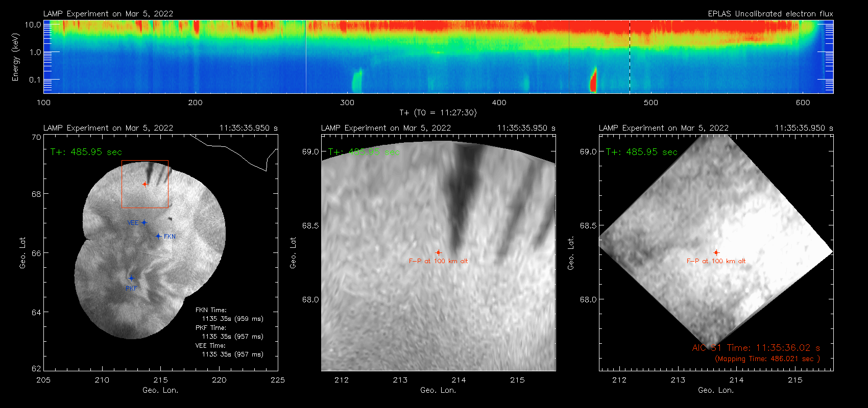Click the spectrogram x-axis tick label '600'

coord(803,103)
